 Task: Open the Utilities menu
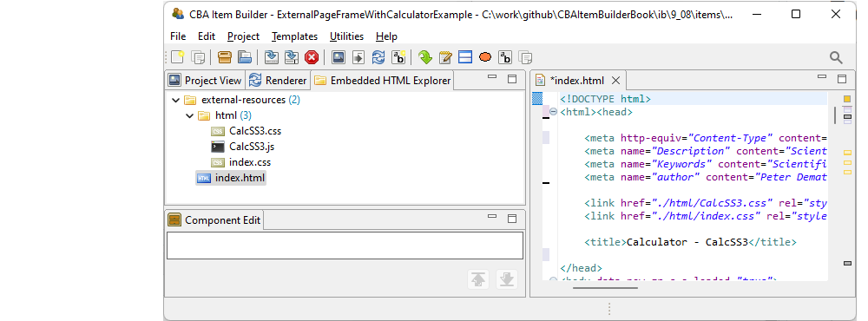[346, 36]
